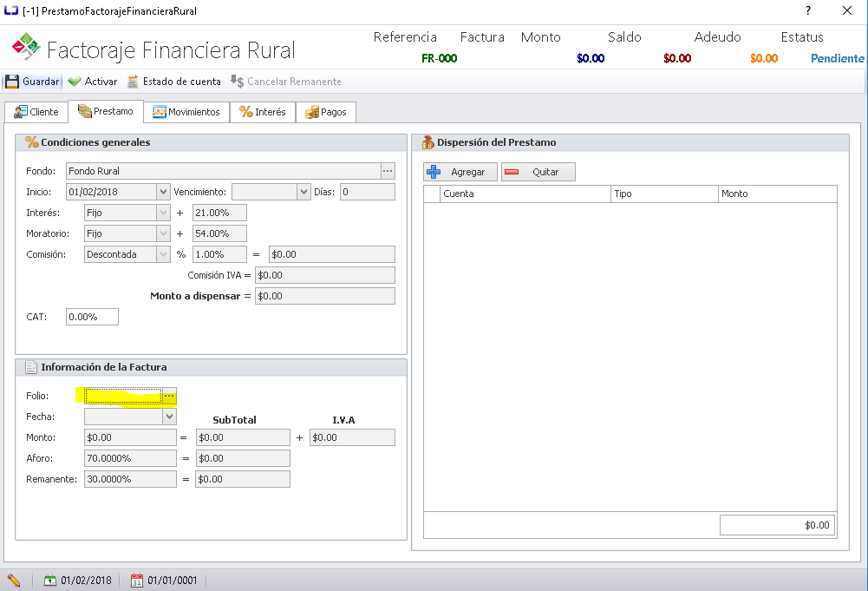Click the Cliente tab person icon

(x=21, y=112)
